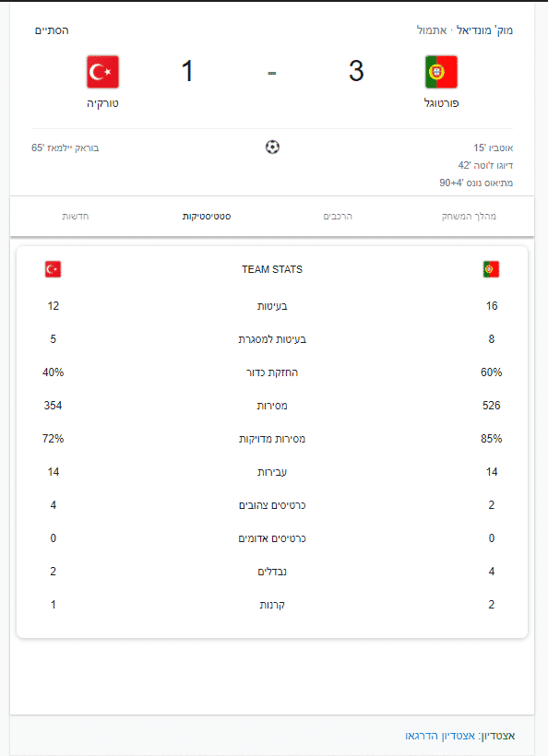
Task: Click the TEAM STATS heading
Action: (x=272, y=269)
